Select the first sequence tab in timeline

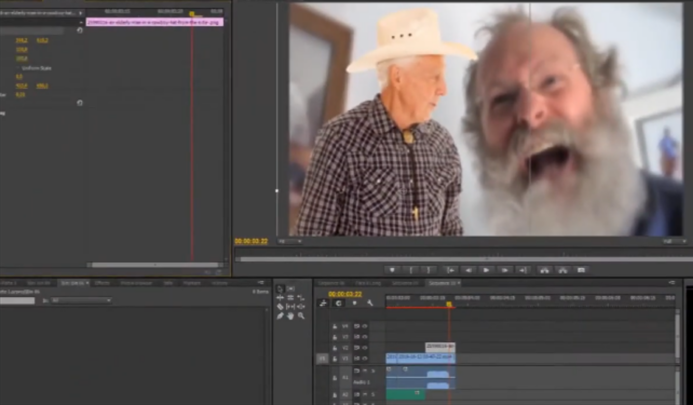329,283
